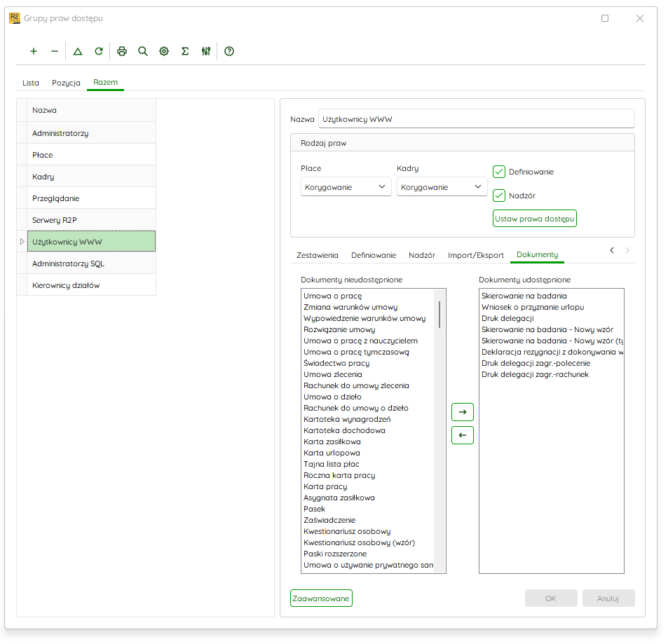The width and height of the screenshot is (668, 644).
Task: Select Tajna lista płac document
Action: [332, 465]
